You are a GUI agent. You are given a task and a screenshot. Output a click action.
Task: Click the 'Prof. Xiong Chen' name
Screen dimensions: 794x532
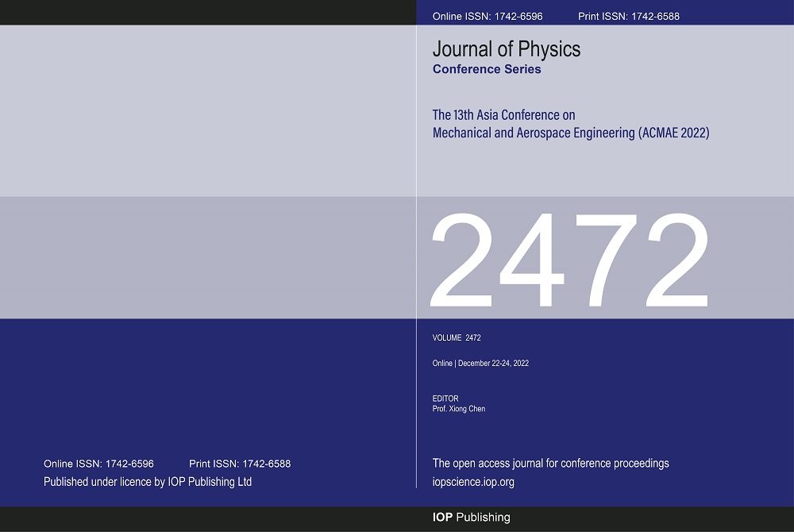pyautogui.click(x=459, y=408)
